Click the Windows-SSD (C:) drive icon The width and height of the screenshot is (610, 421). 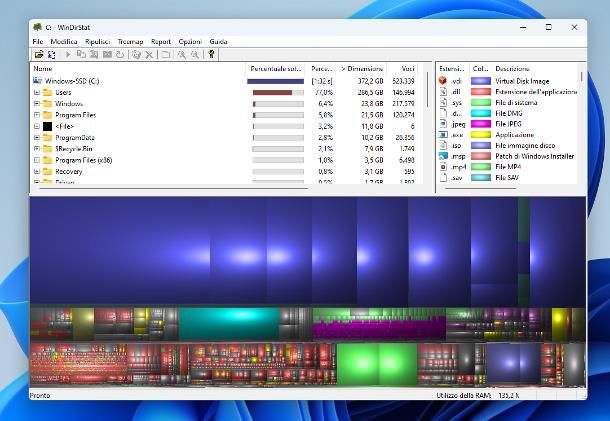[x=37, y=81]
